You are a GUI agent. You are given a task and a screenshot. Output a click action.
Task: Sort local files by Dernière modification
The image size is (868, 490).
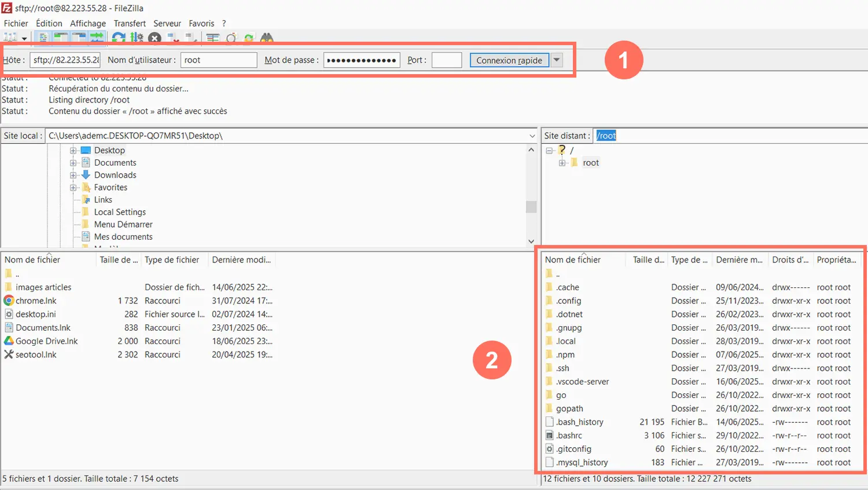(242, 260)
